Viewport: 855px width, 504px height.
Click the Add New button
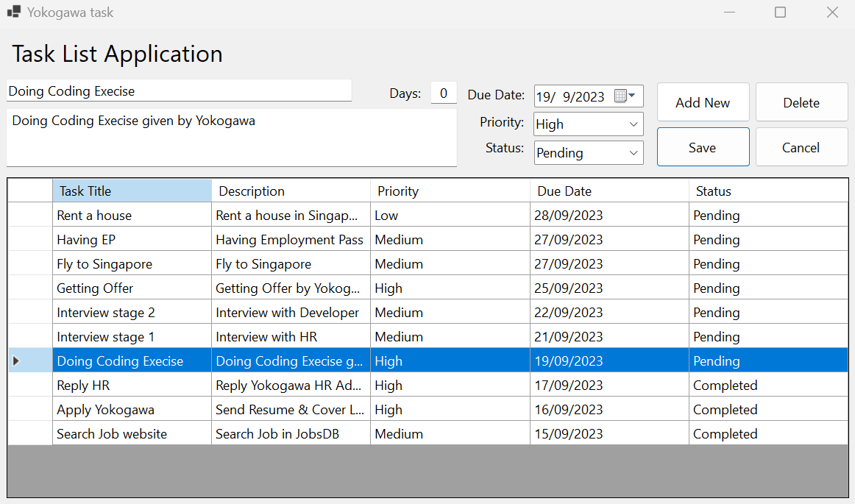click(703, 102)
